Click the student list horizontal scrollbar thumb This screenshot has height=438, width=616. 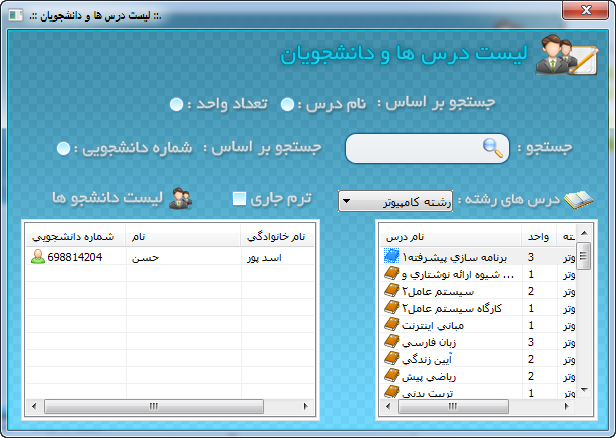tap(154, 407)
